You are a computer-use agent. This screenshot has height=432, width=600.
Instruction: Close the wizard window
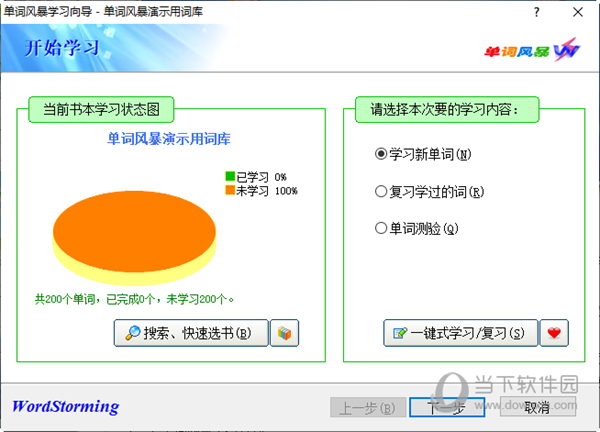(x=578, y=12)
